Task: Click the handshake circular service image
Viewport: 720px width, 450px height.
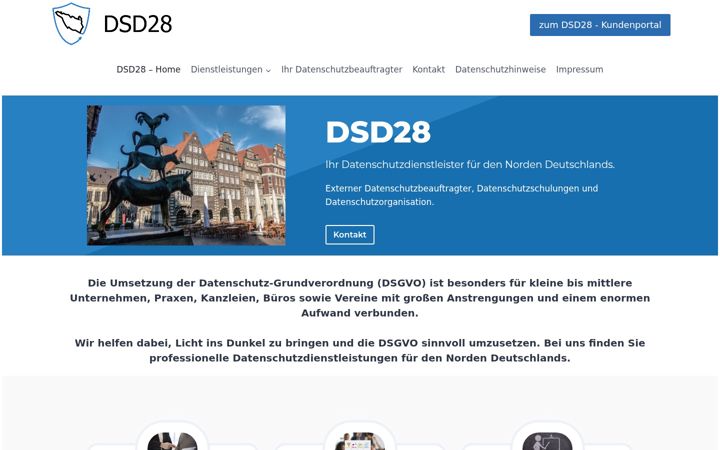Action: pyautogui.click(x=173, y=441)
